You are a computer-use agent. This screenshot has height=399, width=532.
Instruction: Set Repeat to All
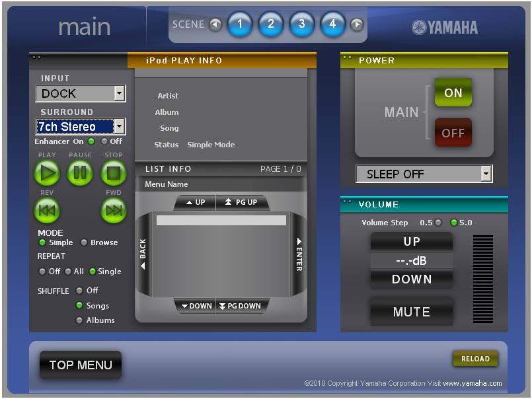point(68,272)
